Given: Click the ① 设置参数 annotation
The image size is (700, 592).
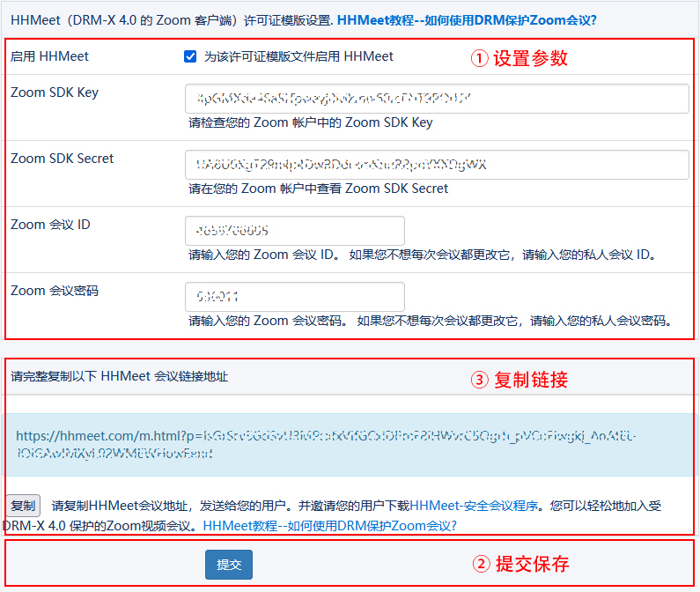Looking at the screenshot, I should (519, 59).
